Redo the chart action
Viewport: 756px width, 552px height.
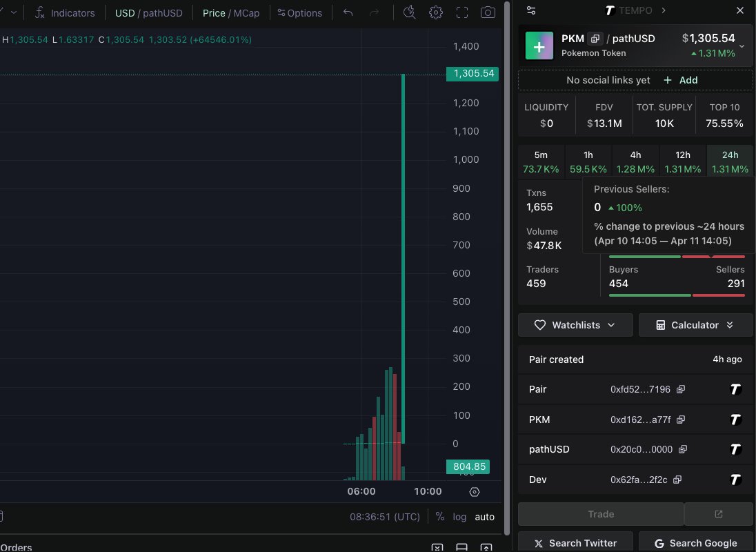click(x=374, y=12)
